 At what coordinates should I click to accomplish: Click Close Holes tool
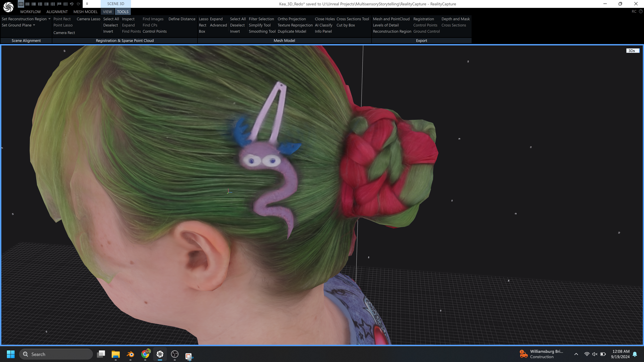[x=325, y=19]
